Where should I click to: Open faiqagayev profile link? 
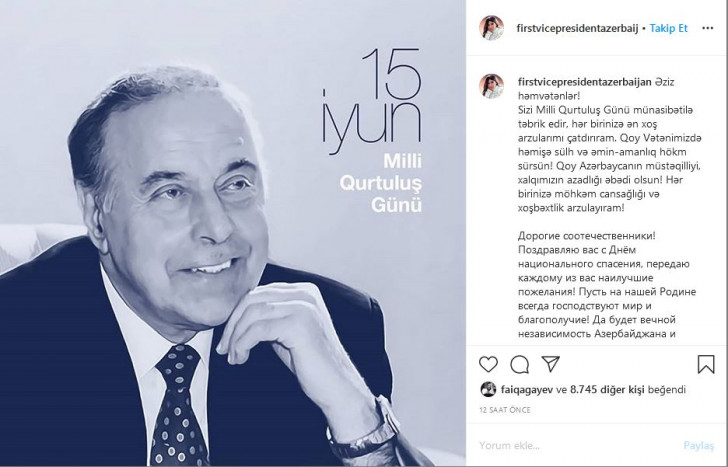click(x=526, y=390)
